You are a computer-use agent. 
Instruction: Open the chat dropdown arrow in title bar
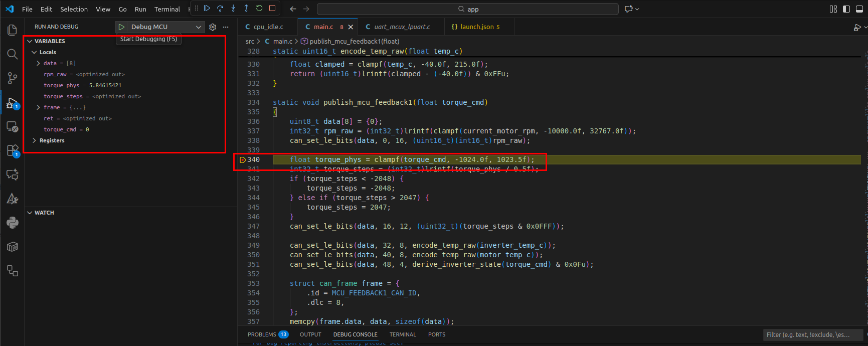pos(637,9)
